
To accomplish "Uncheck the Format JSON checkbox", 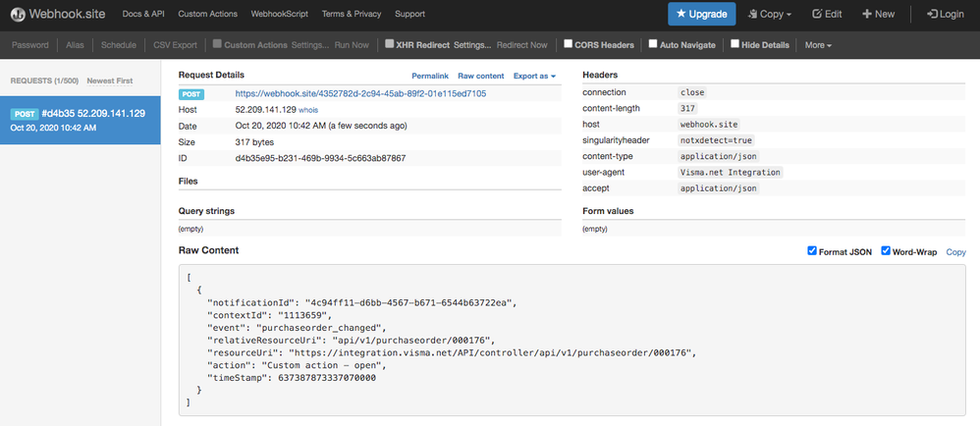I will 812,251.
